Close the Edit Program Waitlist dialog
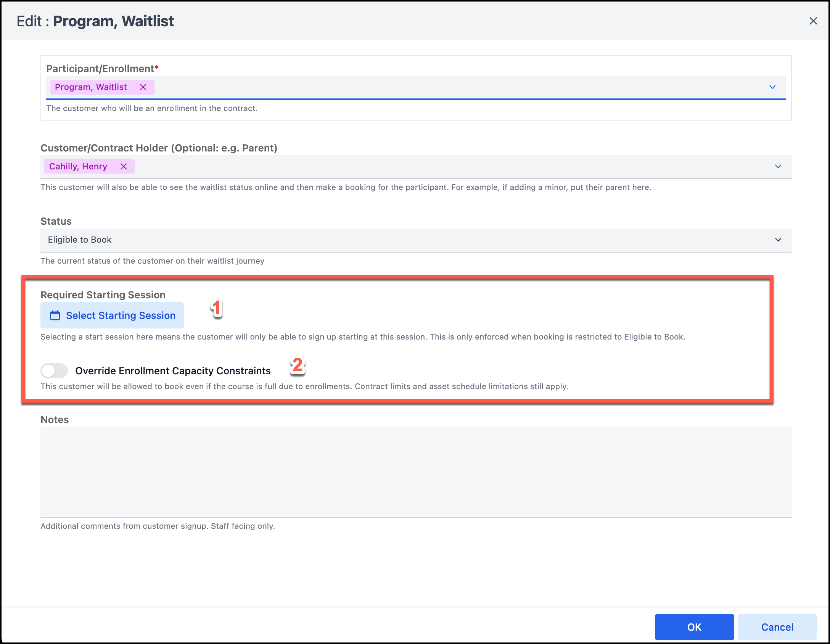Screen dimensions: 830x644 click(813, 21)
